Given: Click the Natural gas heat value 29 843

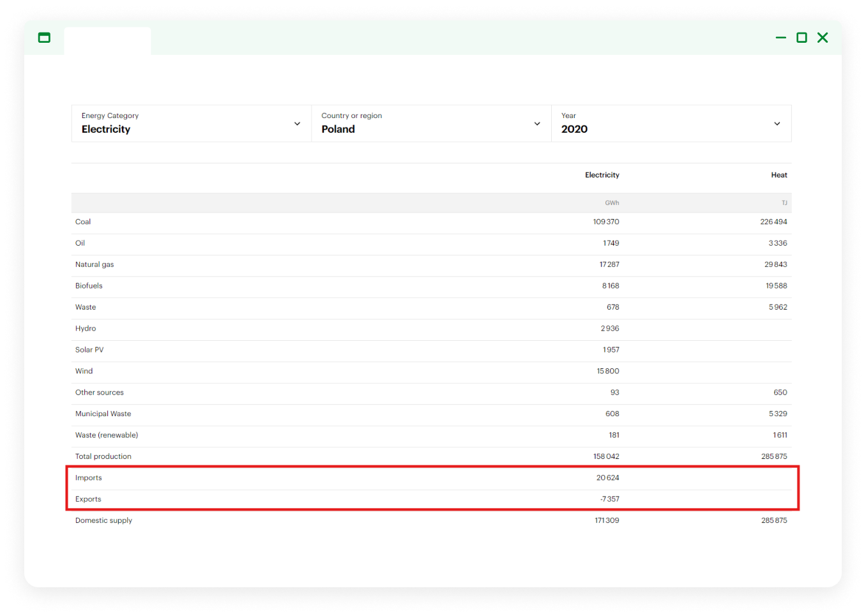Looking at the screenshot, I should coord(775,264).
